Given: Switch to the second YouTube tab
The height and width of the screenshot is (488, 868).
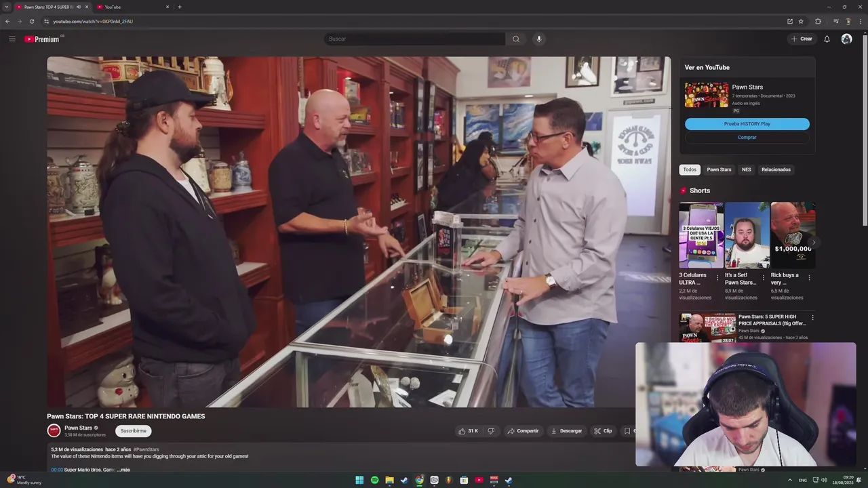Looking at the screenshot, I should coord(133,7).
